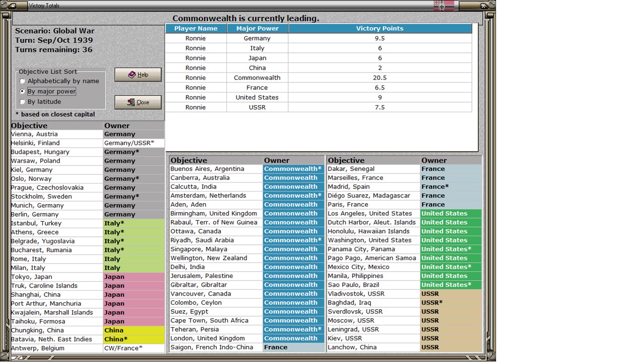Viewport: 644px width, 362px height.
Task: Select Los Angeles, United States objective
Action: point(373,214)
